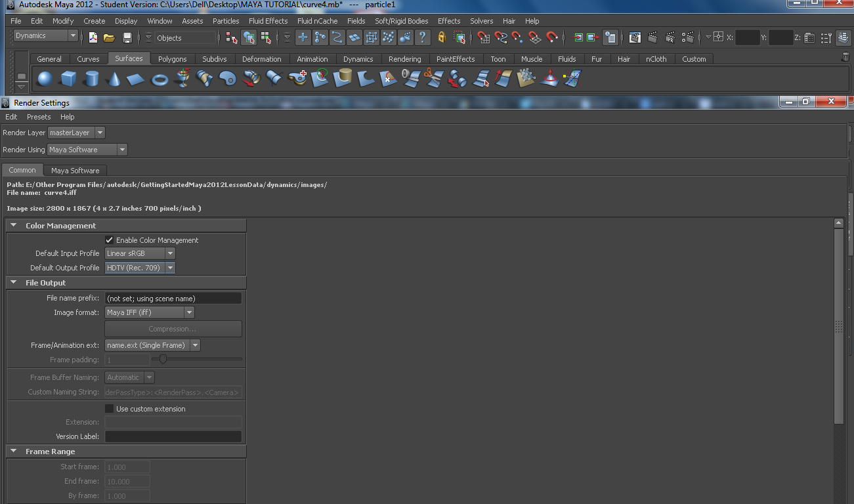854x504 pixels.
Task: Select by hierarchy mode icon
Action: tap(232, 37)
